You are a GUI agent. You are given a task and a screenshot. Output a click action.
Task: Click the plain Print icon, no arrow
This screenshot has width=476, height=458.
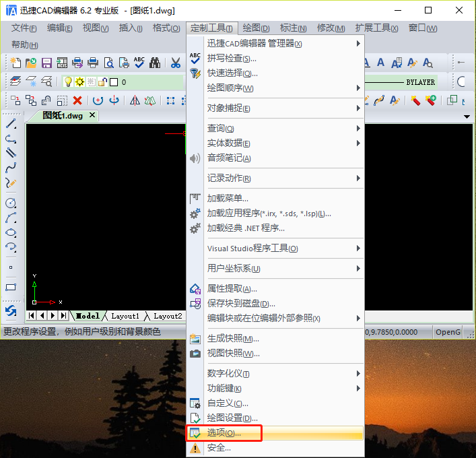coord(93,63)
